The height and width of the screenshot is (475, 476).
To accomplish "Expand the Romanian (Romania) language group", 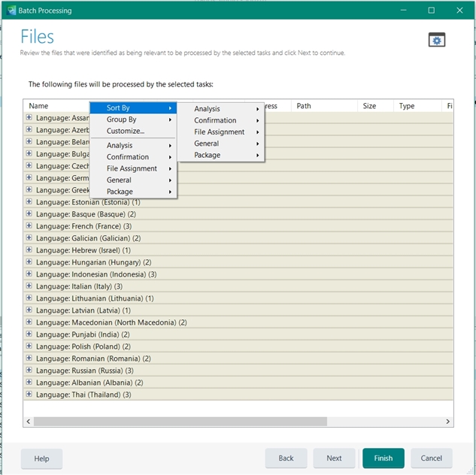I will click(29, 358).
